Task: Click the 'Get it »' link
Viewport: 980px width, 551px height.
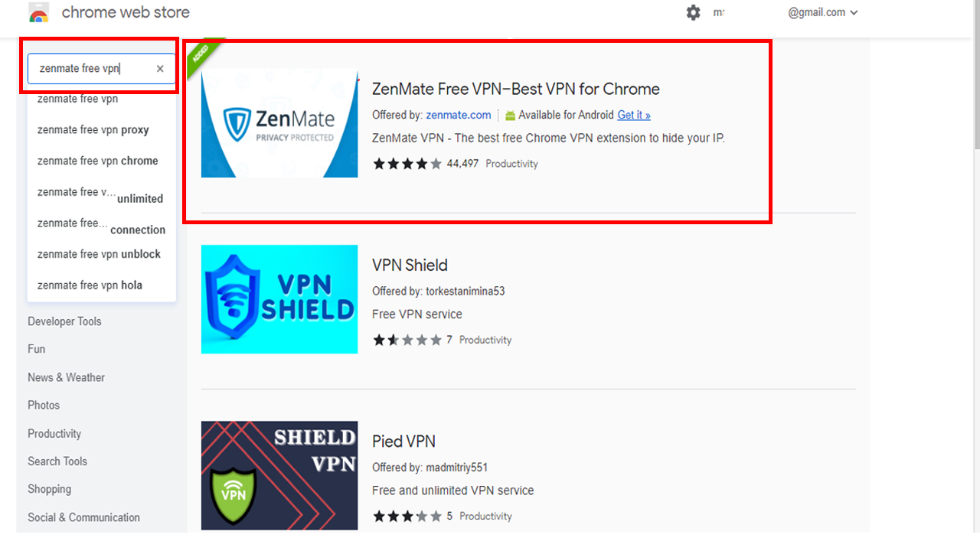Action: click(634, 115)
